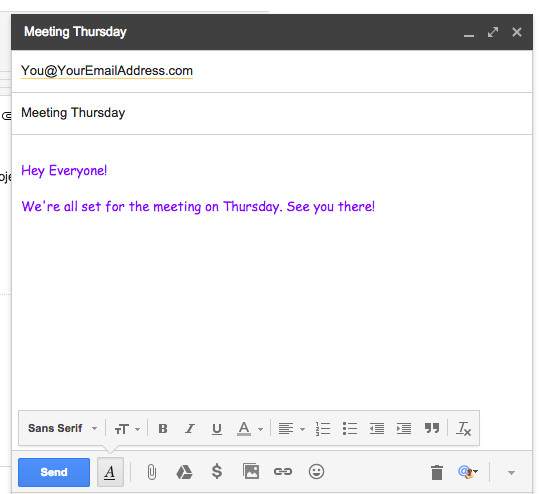
Task: Click the line 'Hey Everyone!' in the body
Action: click(x=64, y=171)
